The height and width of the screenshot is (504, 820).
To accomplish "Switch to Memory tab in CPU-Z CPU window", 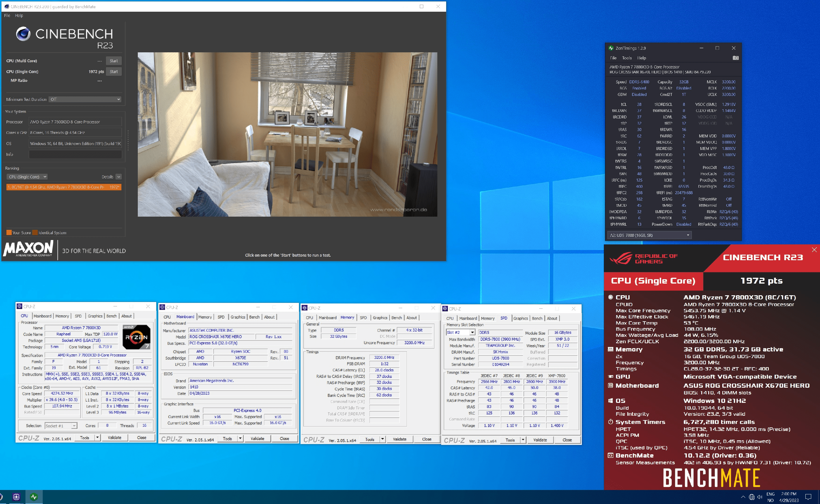I will (x=62, y=316).
